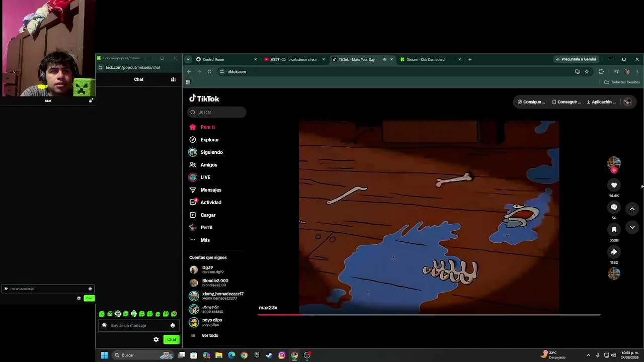Open the Chrome apps grid shortcut
The height and width of the screenshot is (362, 644).
point(188,82)
